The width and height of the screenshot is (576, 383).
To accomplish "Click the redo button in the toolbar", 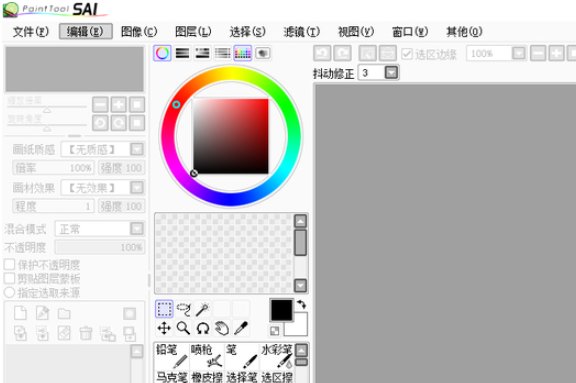I will click(x=342, y=54).
